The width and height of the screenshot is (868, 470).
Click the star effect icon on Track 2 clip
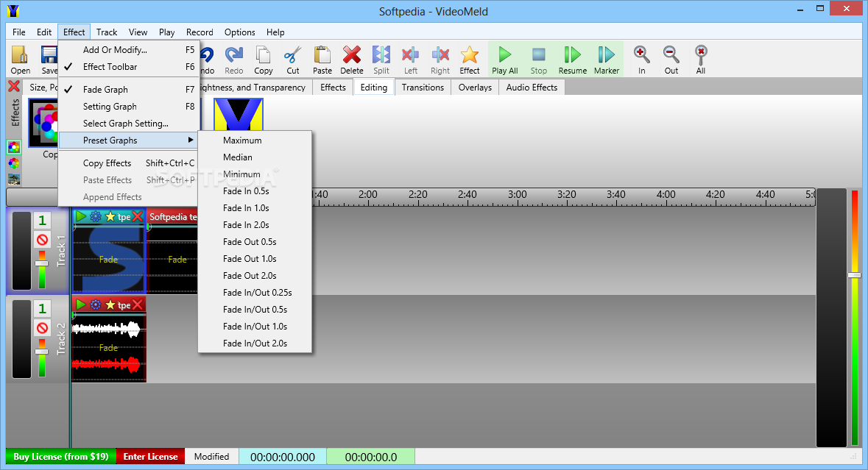click(110, 305)
